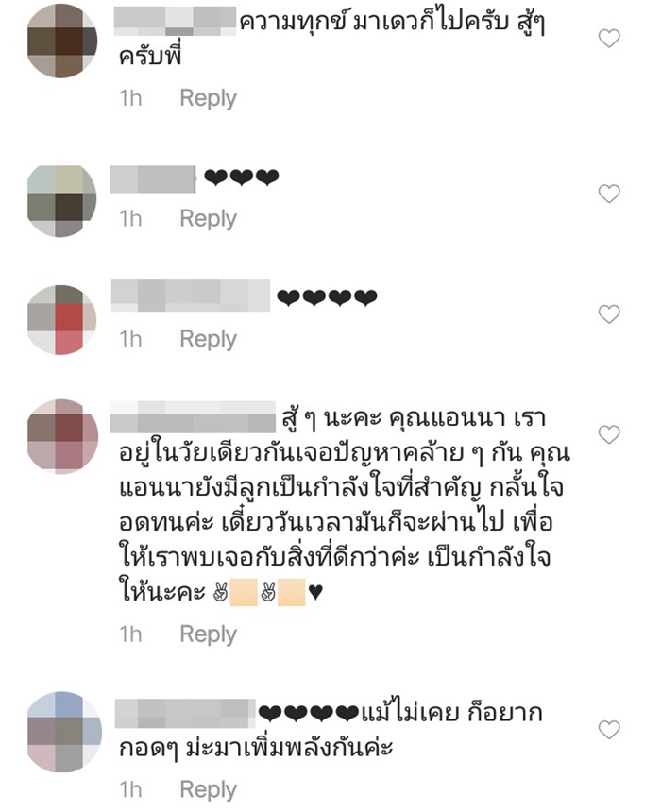Reply to the comment ending with ครับพี่
661x812 pixels.
point(209,98)
